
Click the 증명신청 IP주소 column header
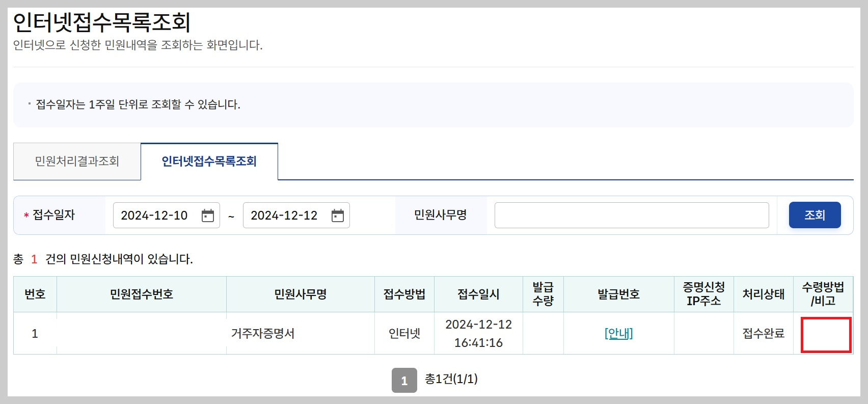point(704,294)
